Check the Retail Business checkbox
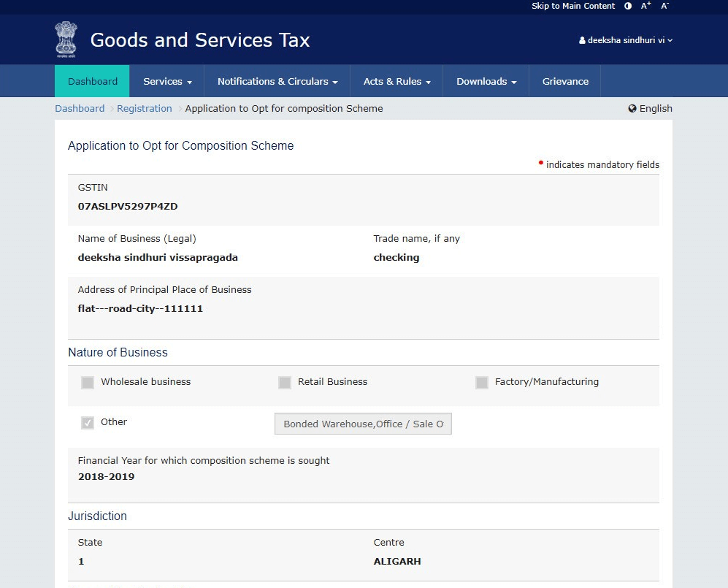This screenshot has width=728, height=588. click(285, 382)
